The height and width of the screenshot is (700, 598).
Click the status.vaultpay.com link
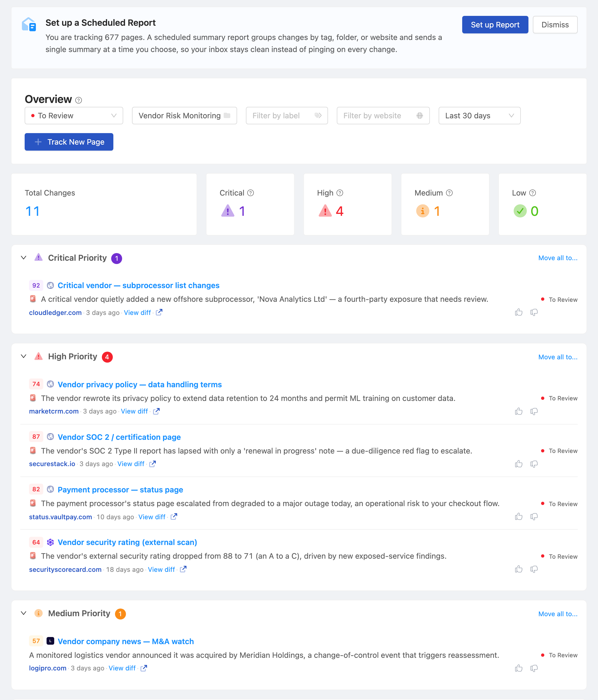pos(61,517)
